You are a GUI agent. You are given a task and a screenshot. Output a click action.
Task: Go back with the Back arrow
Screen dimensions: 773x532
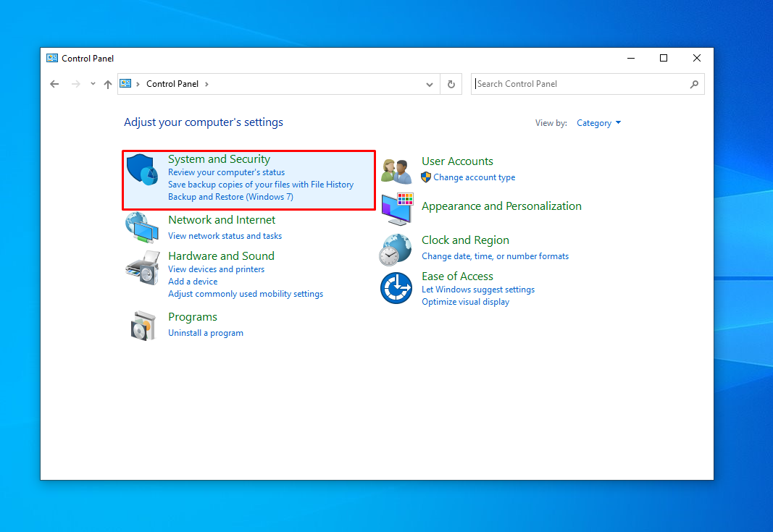tap(54, 84)
